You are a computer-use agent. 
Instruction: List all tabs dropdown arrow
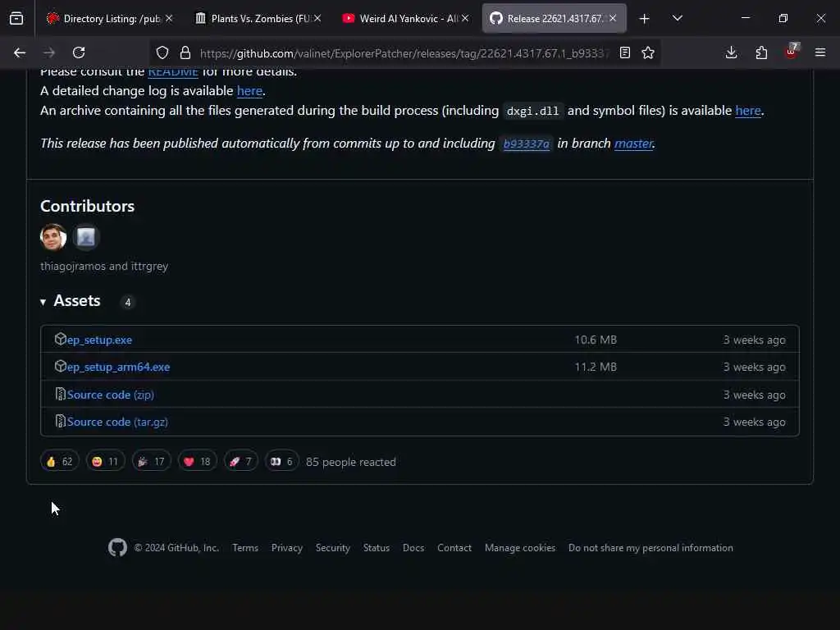point(678,18)
